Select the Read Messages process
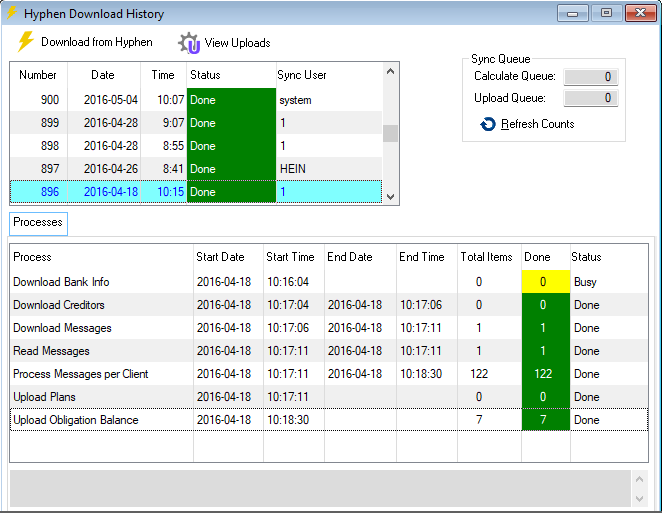Image resolution: width=663 pixels, height=515 pixels. coord(329,351)
